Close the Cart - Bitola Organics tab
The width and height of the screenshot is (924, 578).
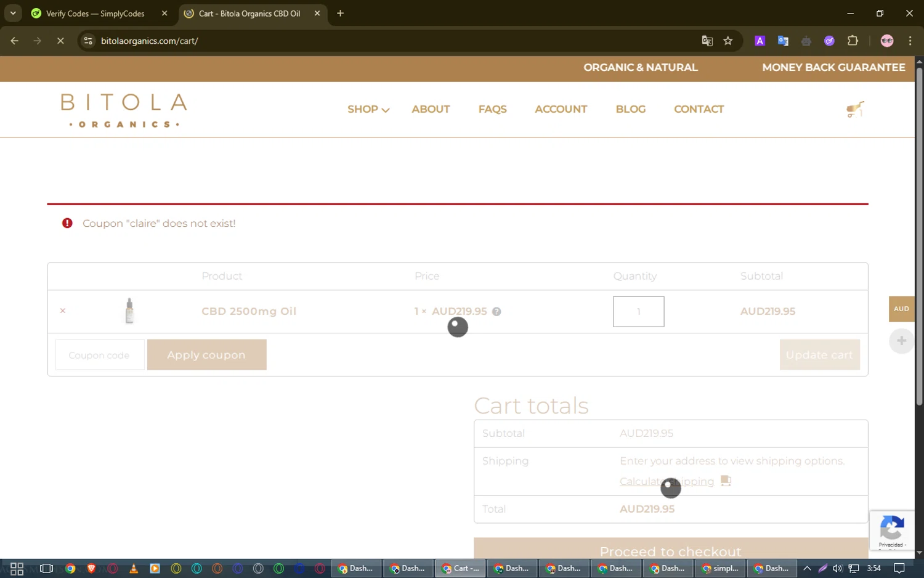317,13
